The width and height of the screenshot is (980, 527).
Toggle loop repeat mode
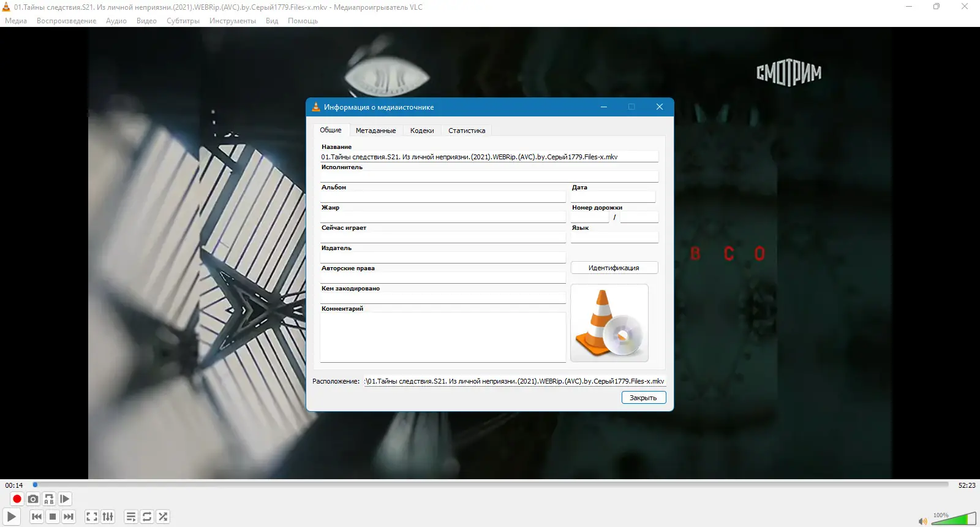pos(147,517)
